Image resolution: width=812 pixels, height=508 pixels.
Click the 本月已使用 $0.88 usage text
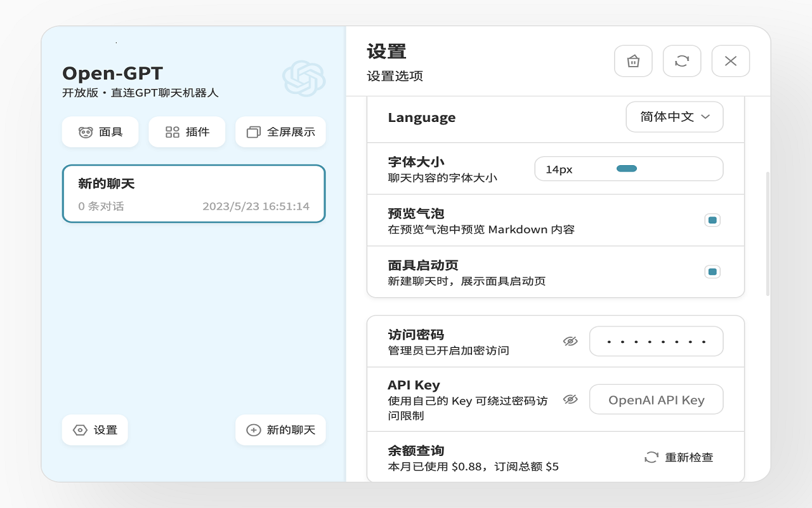tap(473, 467)
